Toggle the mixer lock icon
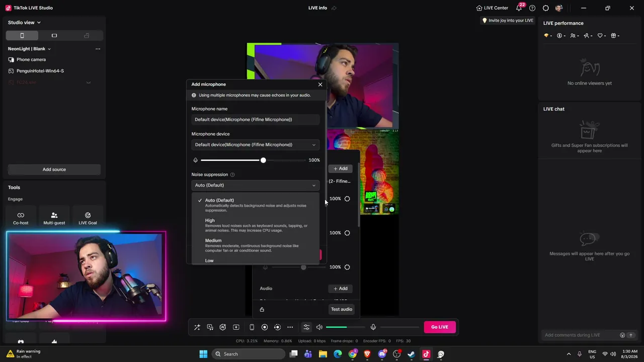644x362 pixels. pyautogui.click(x=262, y=309)
